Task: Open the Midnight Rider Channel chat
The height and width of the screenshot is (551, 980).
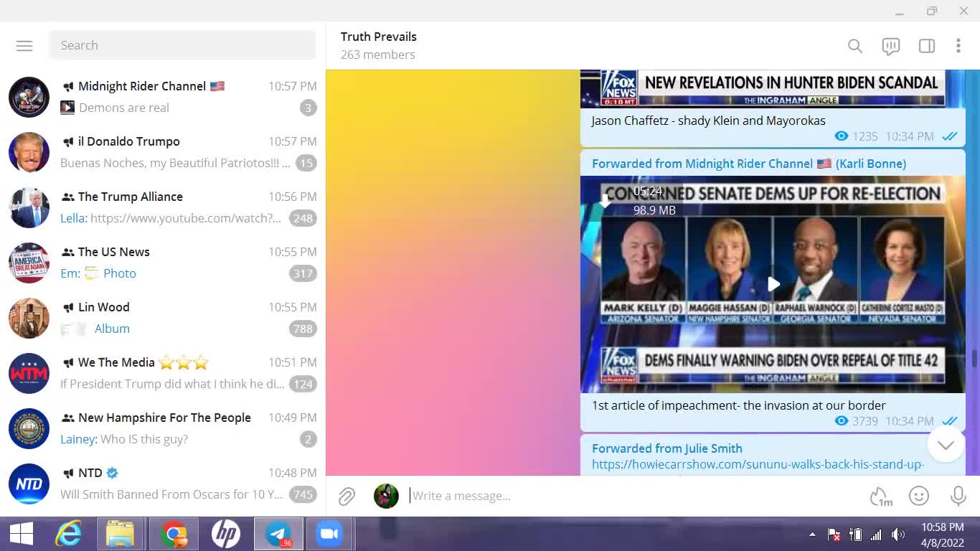Action: click(x=163, y=97)
